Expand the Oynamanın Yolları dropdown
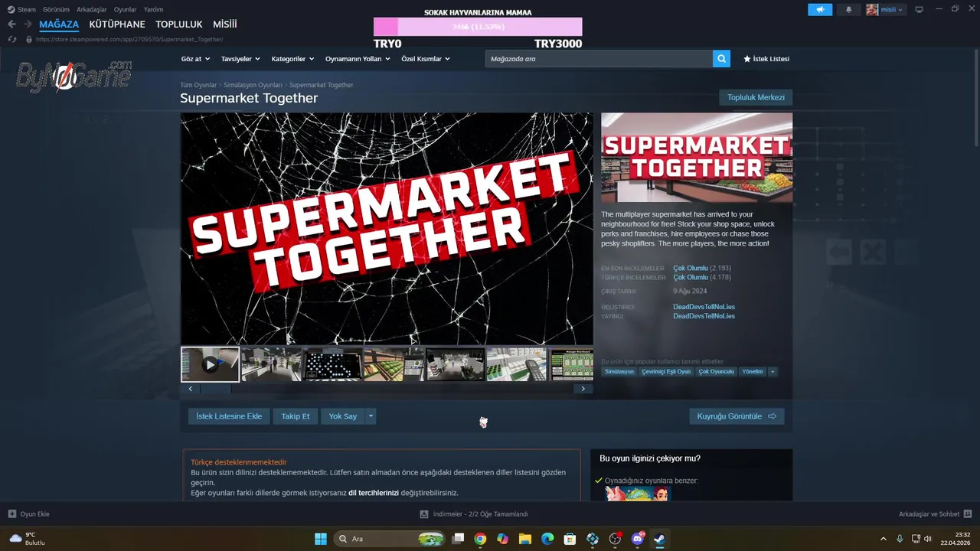980x551 pixels. pos(358,59)
